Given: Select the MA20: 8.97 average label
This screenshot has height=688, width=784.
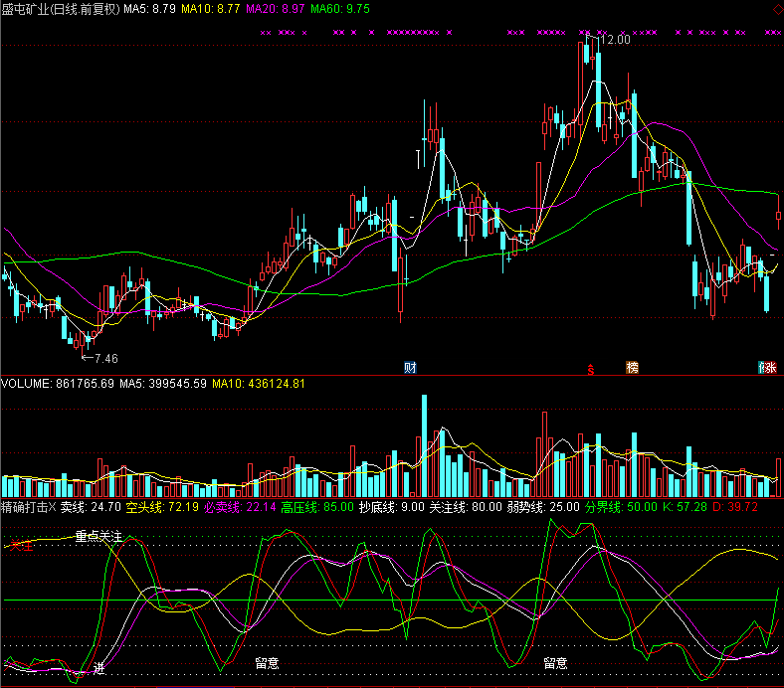Looking at the screenshot, I should [x=275, y=9].
